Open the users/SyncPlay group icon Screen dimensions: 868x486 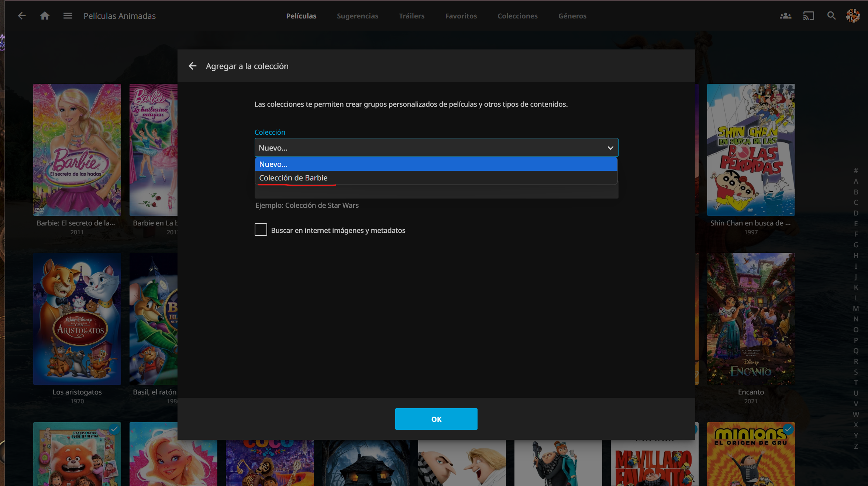(x=785, y=16)
